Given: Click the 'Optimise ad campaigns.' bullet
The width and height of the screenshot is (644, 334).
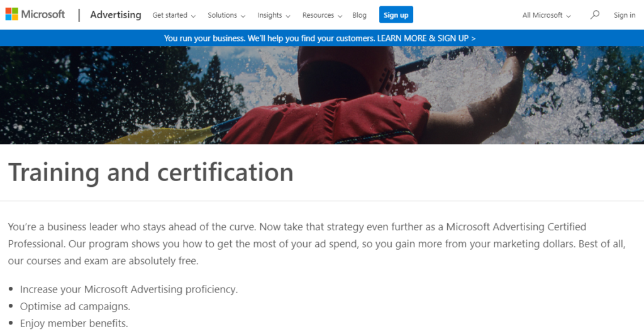Looking at the screenshot, I should tap(75, 306).
